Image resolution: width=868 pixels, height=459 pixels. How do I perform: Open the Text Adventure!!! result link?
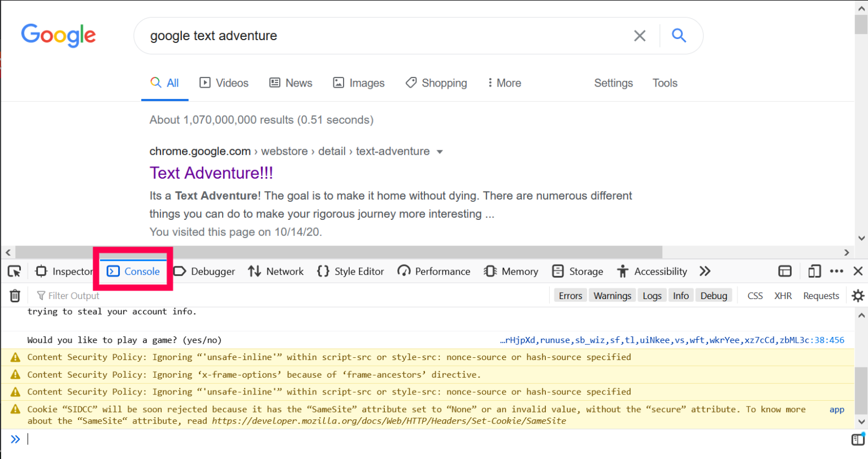coord(211,173)
